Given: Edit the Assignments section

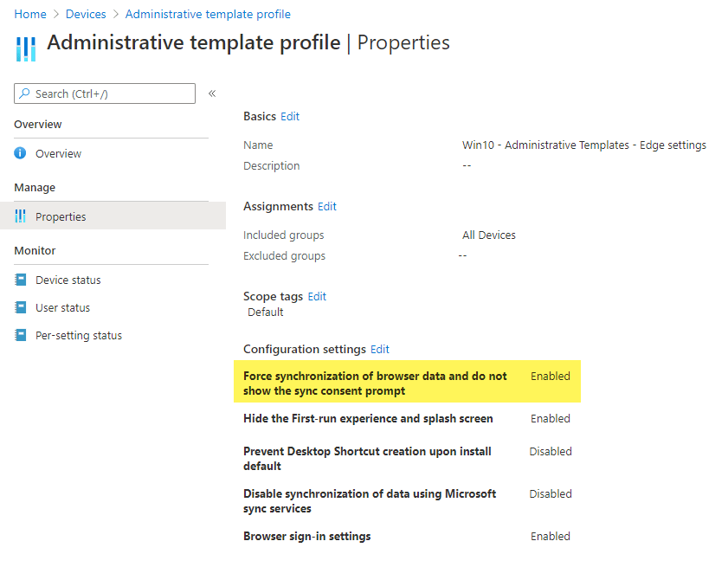Looking at the screenshot, I should pyautogui.click(x=326, y=206).
